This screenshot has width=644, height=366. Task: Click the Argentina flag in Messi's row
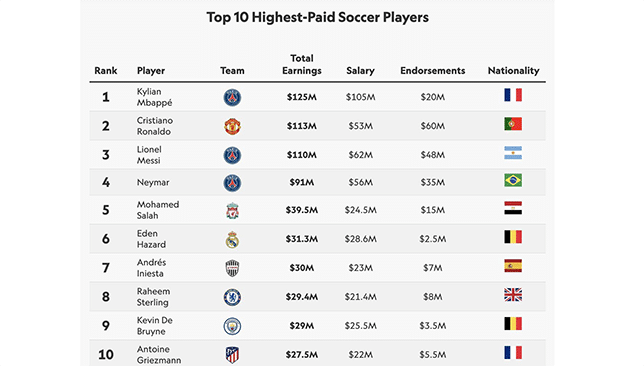pos(513,153)
